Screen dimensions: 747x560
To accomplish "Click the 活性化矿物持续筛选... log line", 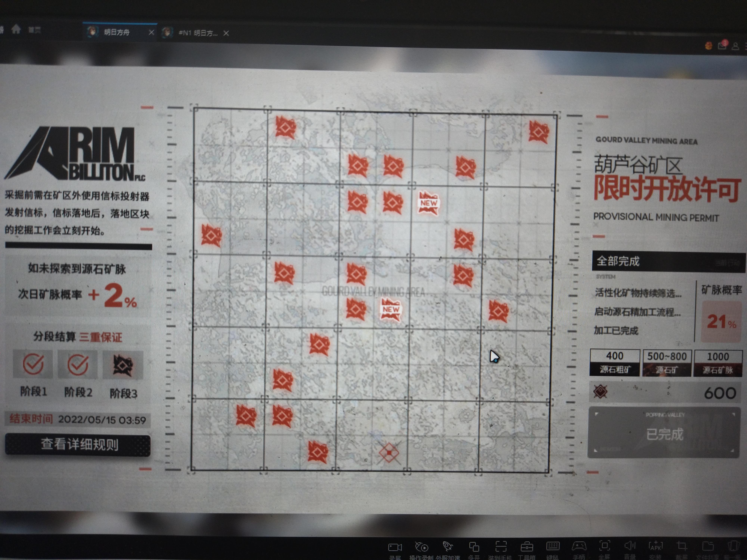I will [638, 293].
